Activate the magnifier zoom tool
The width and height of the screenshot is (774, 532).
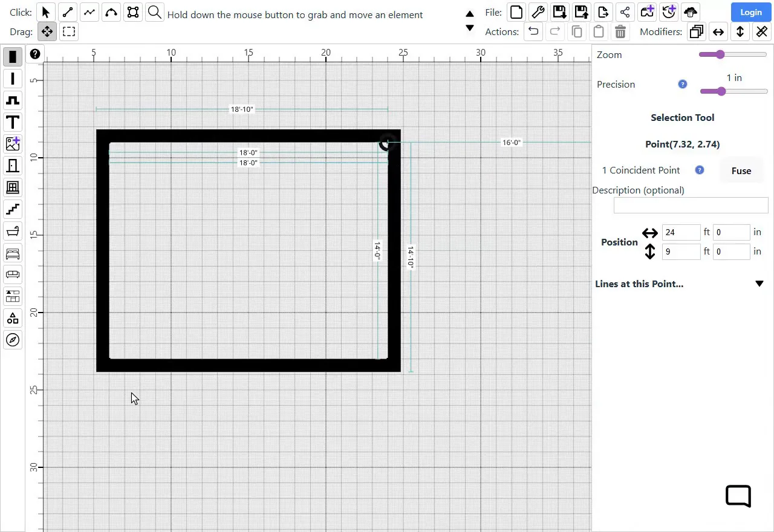pos(155,12)
